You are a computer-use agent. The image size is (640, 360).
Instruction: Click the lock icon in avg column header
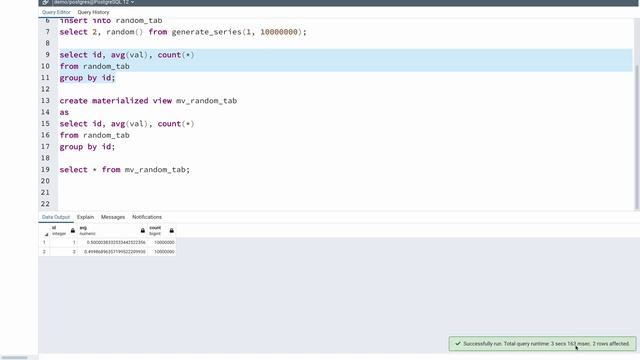click(x=142, y=231)
